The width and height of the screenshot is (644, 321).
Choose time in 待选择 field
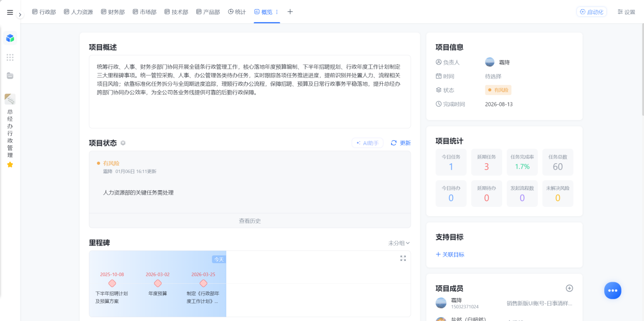[493, 76]
